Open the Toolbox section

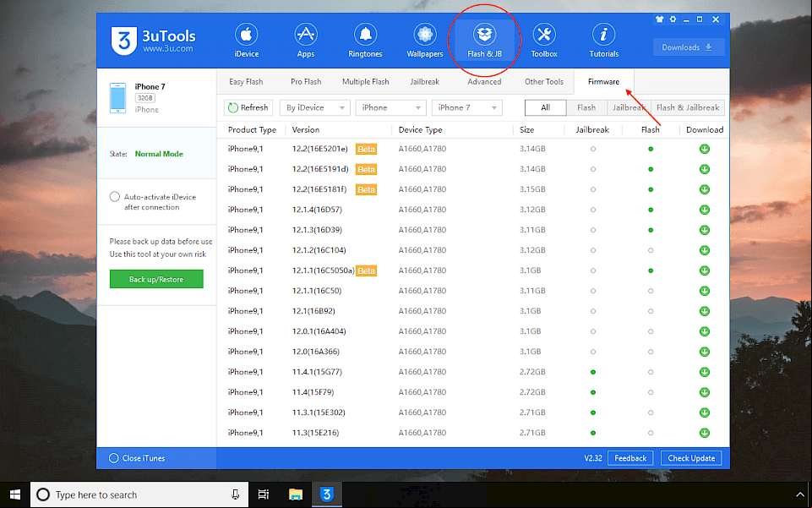tap(544, 41)
